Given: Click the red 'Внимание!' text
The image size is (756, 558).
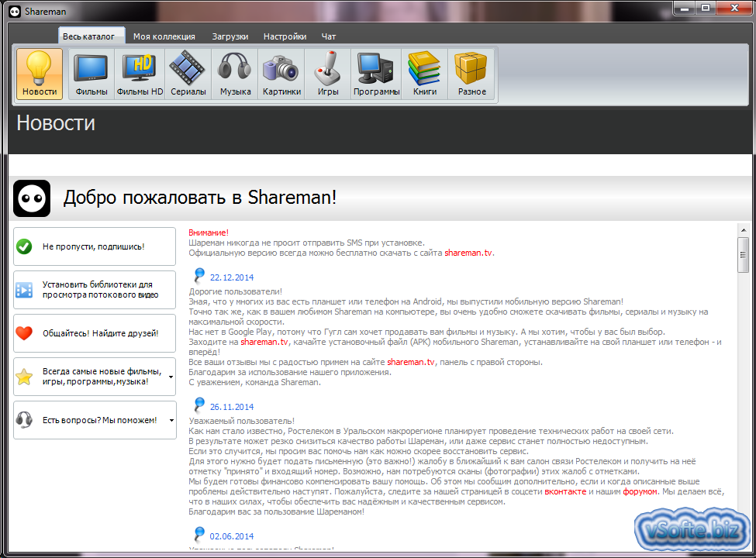Looking at the screenshot, I should coord(209,232).
